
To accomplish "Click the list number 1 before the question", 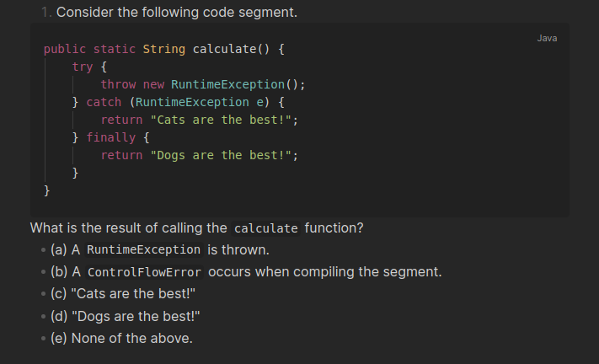I will tap(44, 13).
